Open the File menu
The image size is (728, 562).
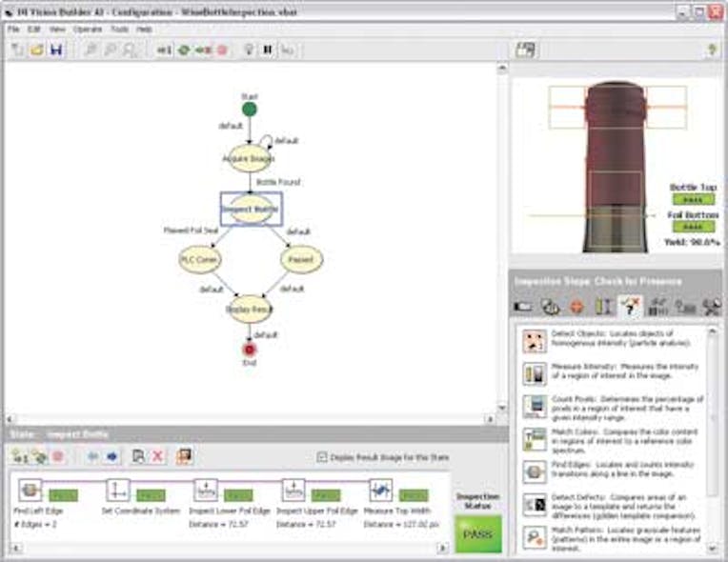14,30
